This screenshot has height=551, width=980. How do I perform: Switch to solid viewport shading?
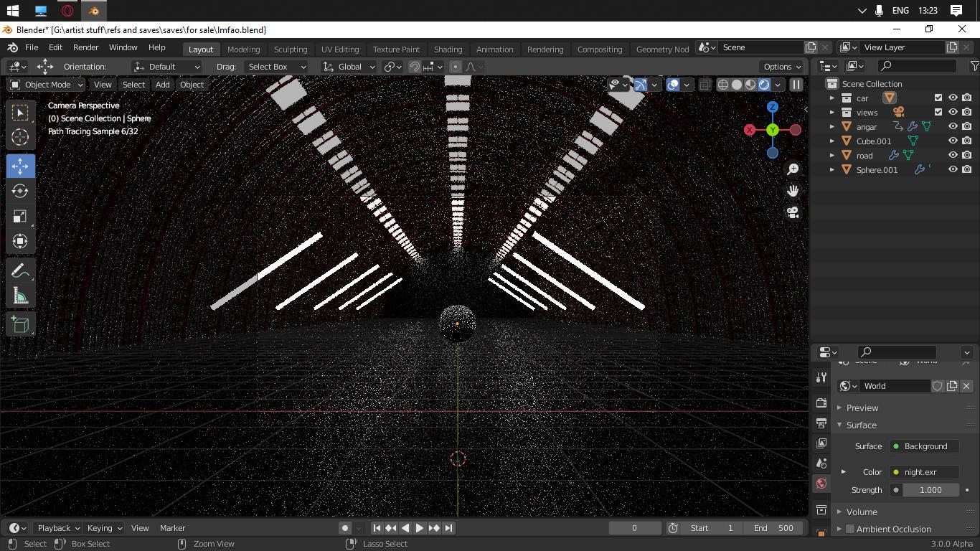tap(737, 85)
